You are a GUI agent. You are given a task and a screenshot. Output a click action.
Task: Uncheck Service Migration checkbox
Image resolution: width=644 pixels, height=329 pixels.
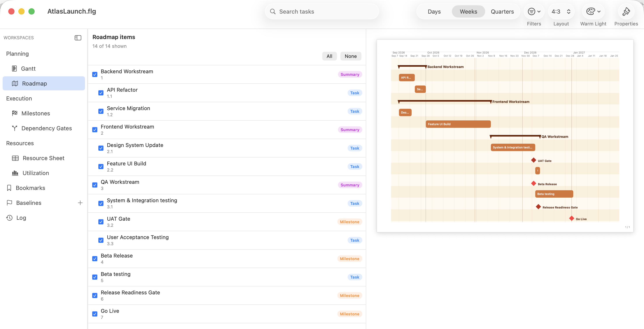pos(101,111)
